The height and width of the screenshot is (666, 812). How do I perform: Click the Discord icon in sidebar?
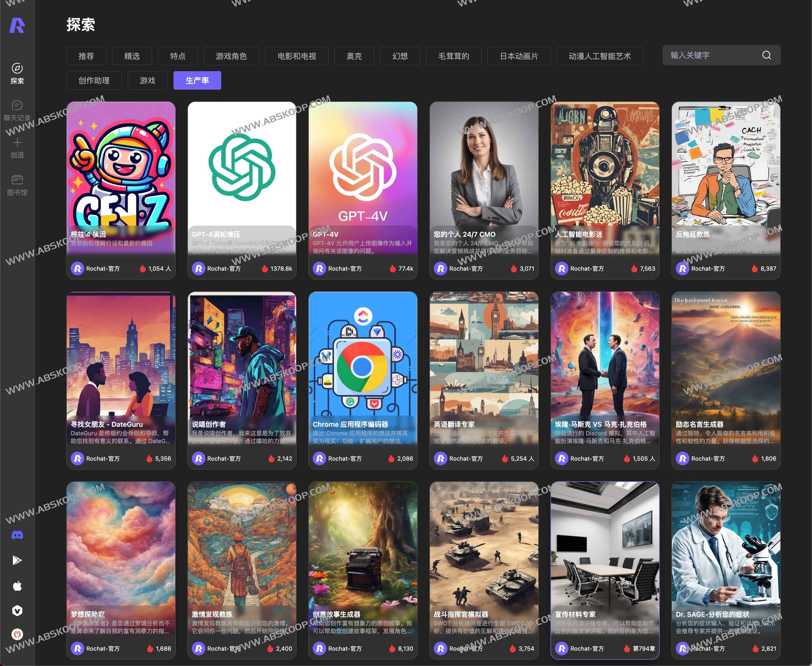(17, 535)
